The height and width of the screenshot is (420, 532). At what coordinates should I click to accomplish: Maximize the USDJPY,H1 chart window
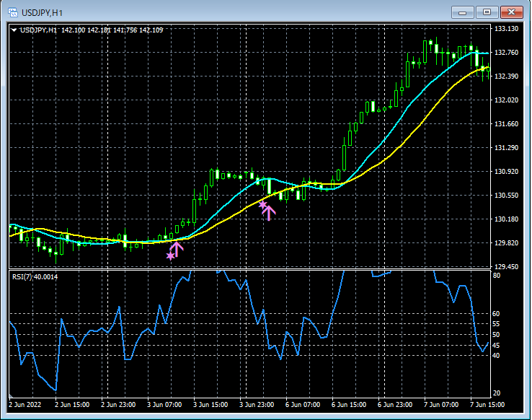(x=487, y=12)
